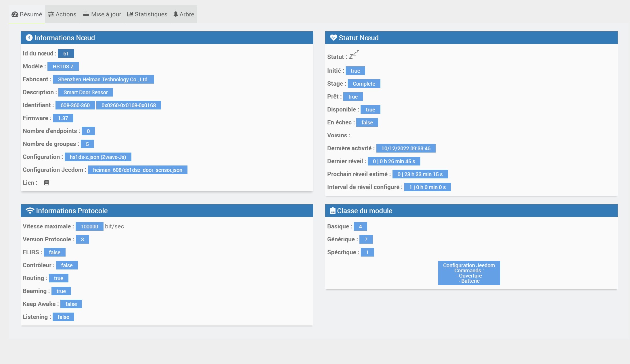
Task: Click the dashboard gauge icon on Résumé tab
Action: tap(15, 14)
